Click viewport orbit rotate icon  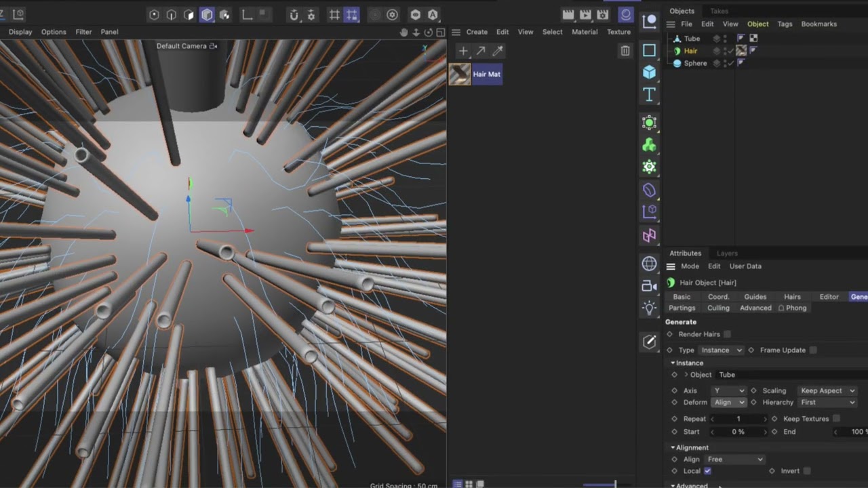click(x=428, y=32)
